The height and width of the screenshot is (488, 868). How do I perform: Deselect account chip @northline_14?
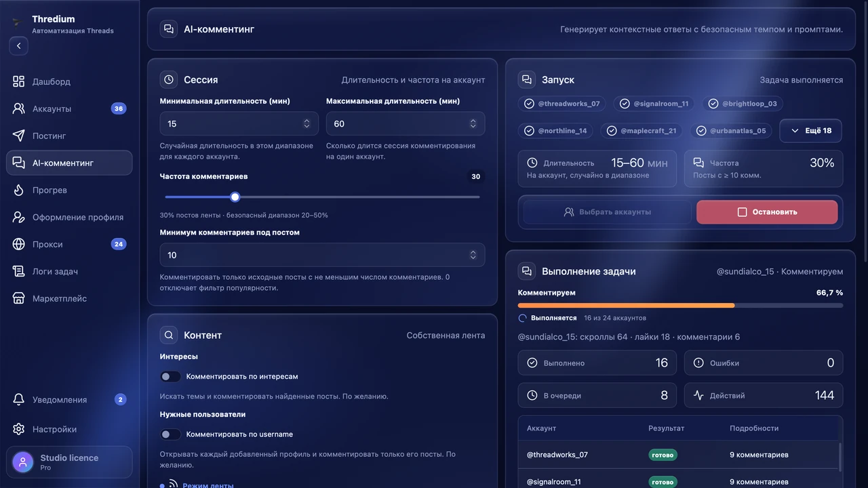click(556, 131)
